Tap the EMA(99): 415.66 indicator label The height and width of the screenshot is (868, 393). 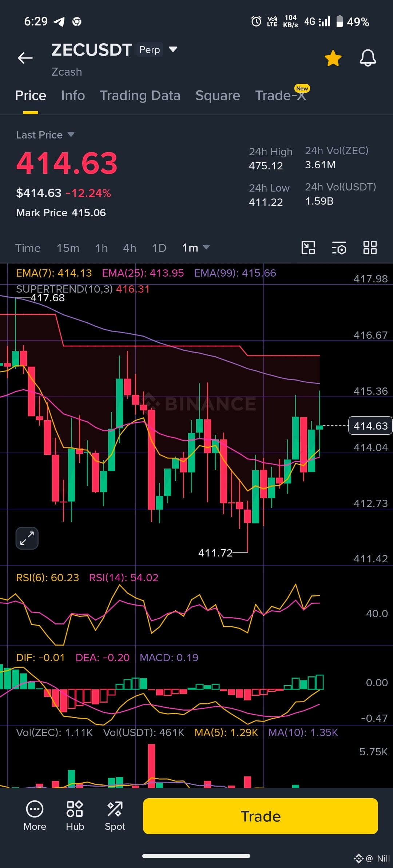point(235,273)
